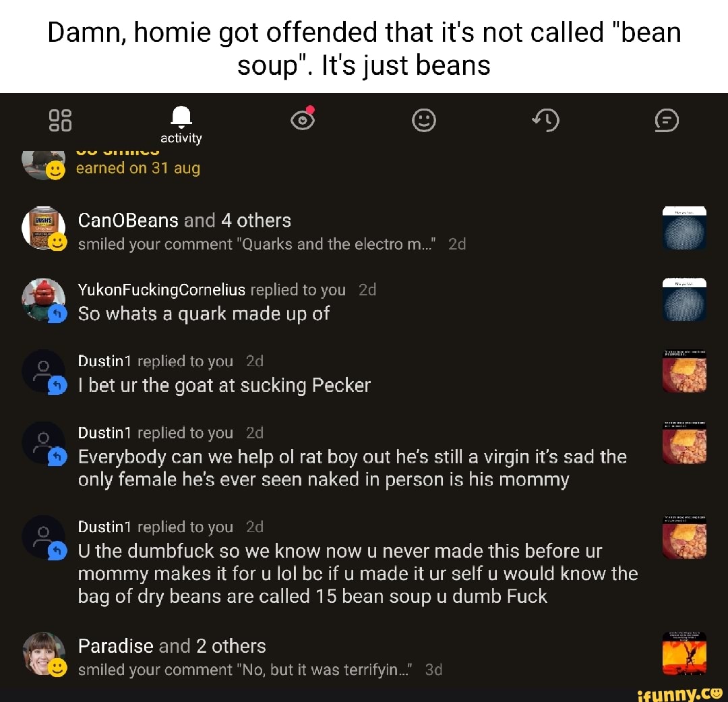Open thumbnail beside CanOBeans smile notification

pos(684,228)
